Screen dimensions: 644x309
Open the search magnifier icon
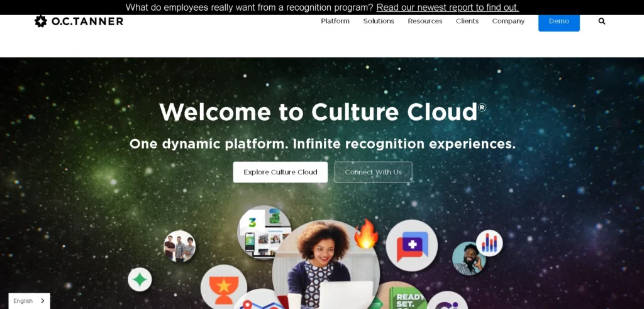point(602,21)
